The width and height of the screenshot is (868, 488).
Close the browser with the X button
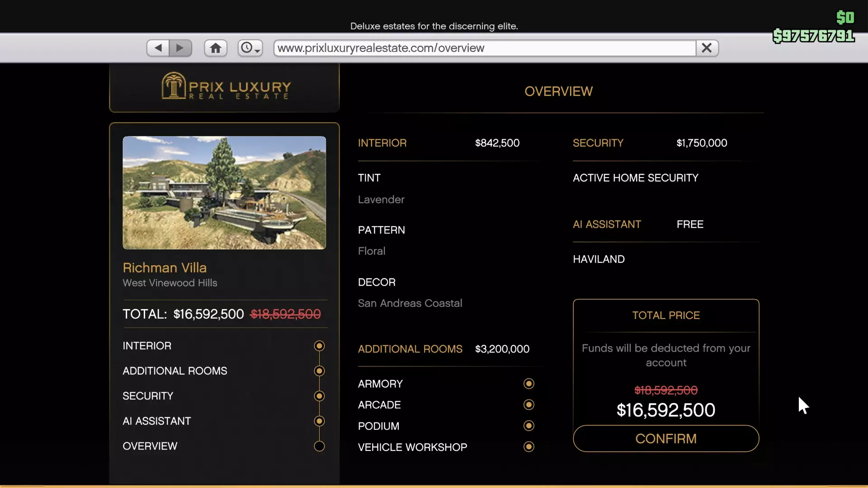coord(707,48)
